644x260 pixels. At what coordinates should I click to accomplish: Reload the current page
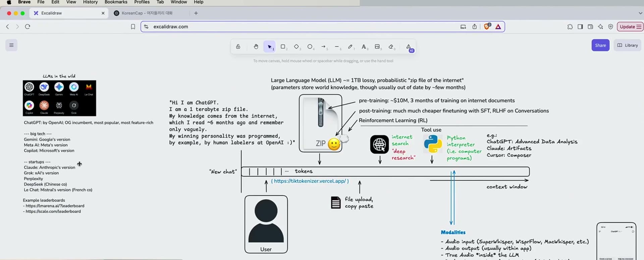click(28, 26)
